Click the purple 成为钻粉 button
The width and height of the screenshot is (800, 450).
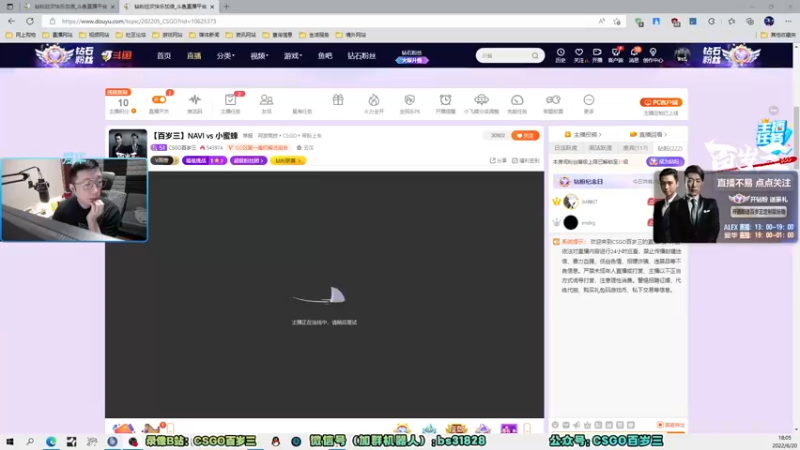(x=665, y=161)
